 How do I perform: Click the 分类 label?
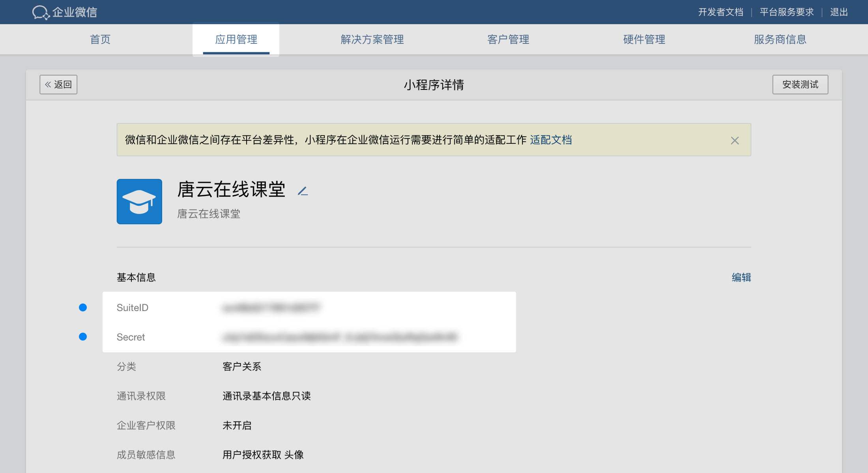126,367
